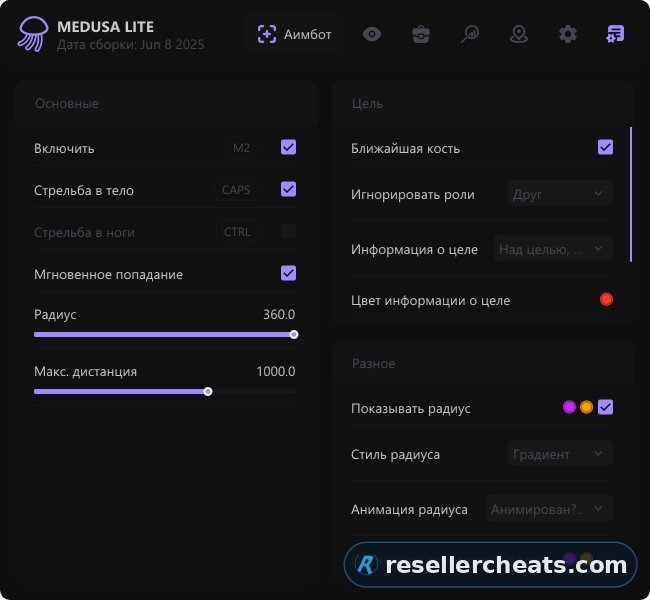Open the Информация о цели dropdown
This screenshot has height=600, width=650.
point(553,249)
